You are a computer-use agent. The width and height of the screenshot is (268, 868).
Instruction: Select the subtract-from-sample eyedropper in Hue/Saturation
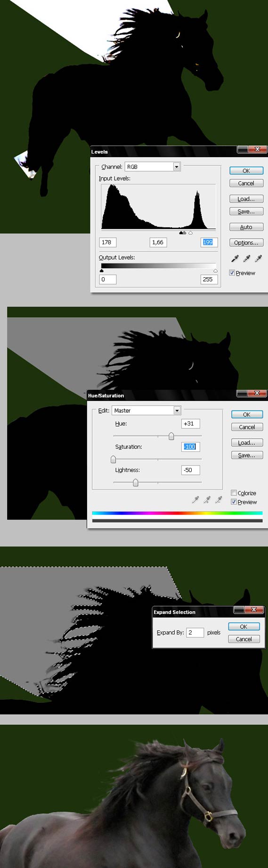coord(219,500)
